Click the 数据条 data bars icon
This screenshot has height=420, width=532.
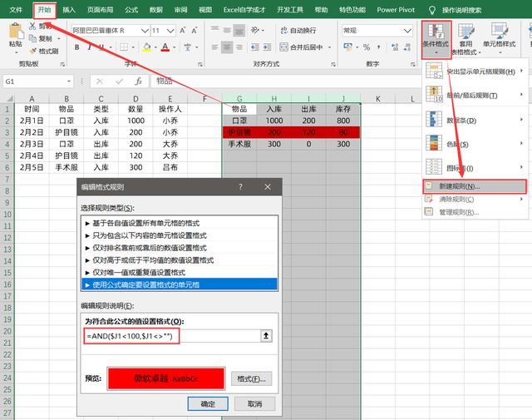[435, 121]
